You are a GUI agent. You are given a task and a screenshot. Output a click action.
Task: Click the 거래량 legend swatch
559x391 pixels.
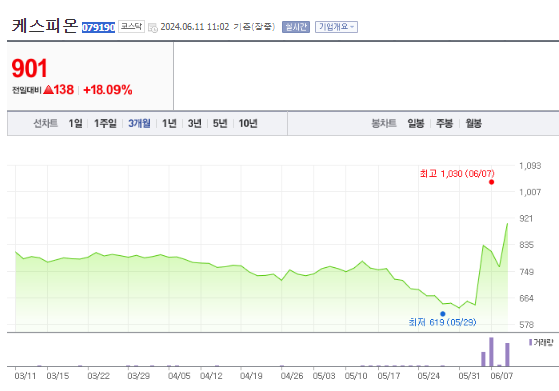click(530, 343)
